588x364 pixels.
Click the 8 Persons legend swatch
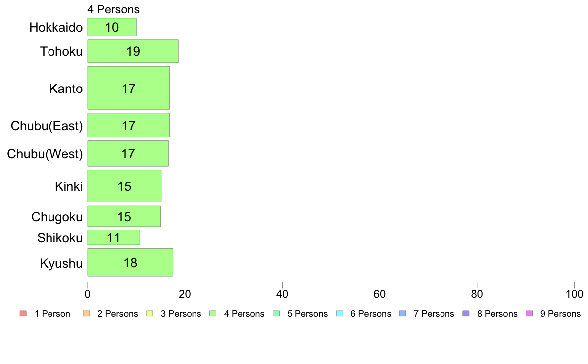pyautogui.click(x=466, y=314)
